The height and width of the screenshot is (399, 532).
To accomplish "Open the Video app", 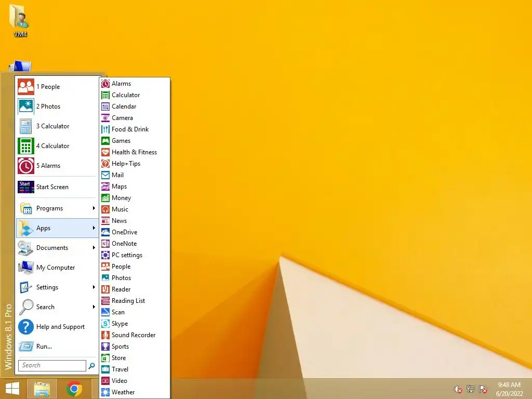I will point(135,381).
